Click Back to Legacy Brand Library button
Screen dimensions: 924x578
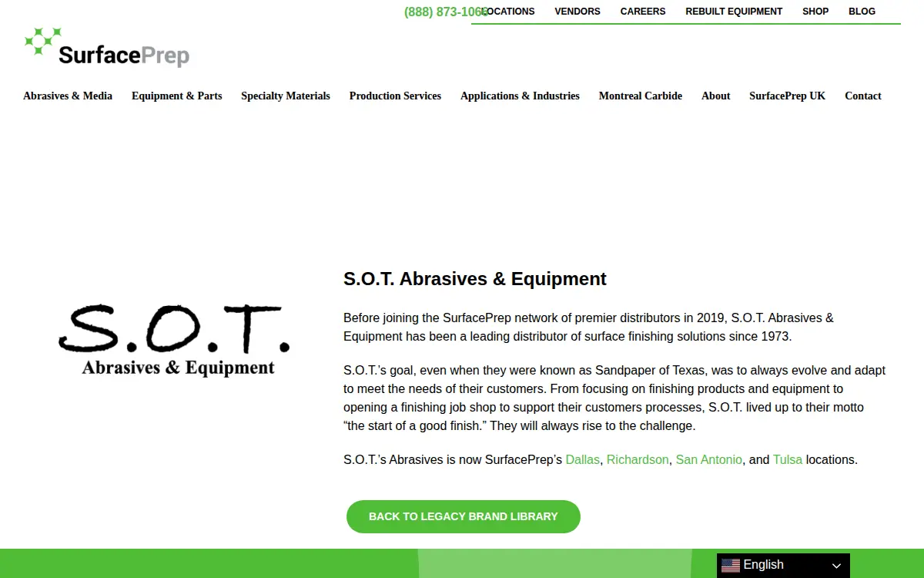(463, 516)
